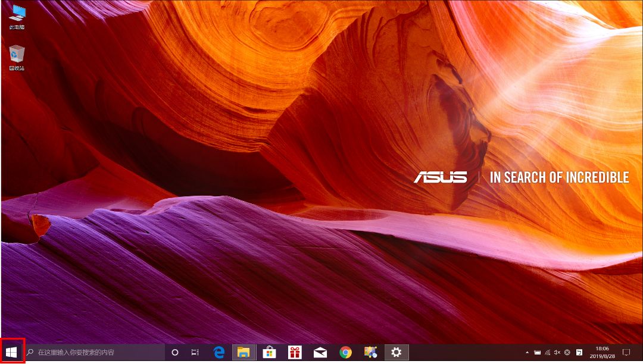
Task: Open the Microsoft Store app
Action: tap(269, 353)
